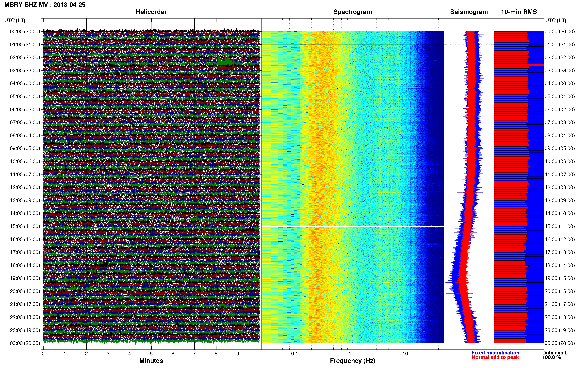The height and width of the screenshot is (368, 588).
Task: Select the '3' tick on the Minutes axis
Action: (x=108, y=354)
